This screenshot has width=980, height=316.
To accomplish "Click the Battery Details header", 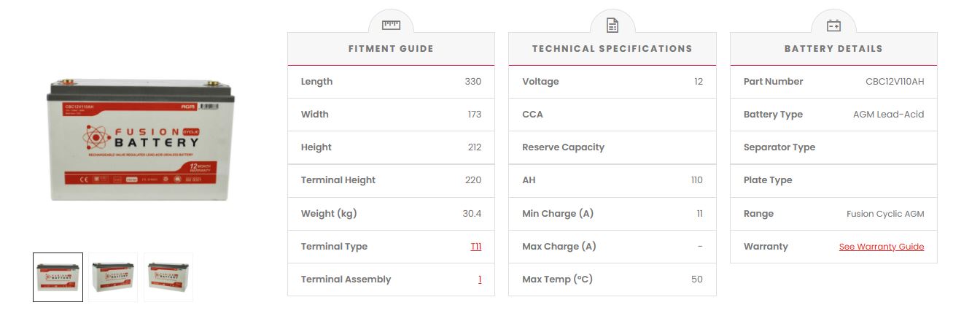I will click(x=833, y=49).
